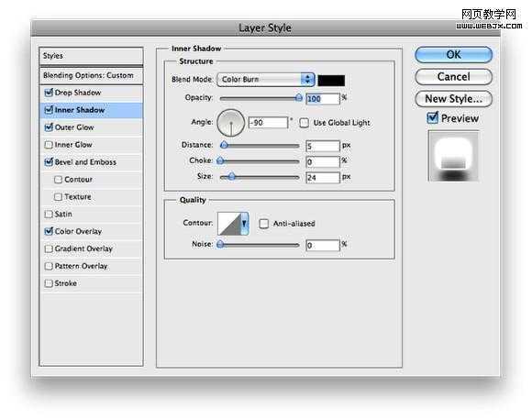Enable the Texture sub-option checkbox
The height and width of the screenshot is (420, 532).
[58, 197]
